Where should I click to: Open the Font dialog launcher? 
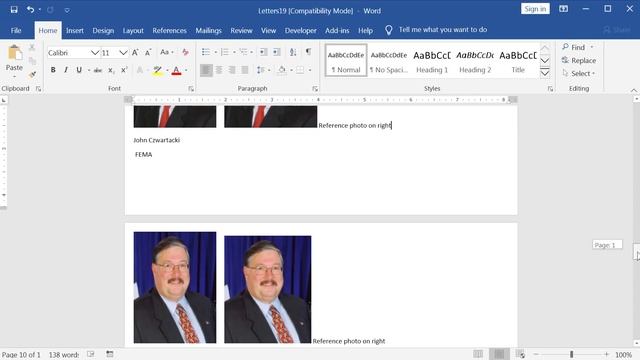[191, 89]
